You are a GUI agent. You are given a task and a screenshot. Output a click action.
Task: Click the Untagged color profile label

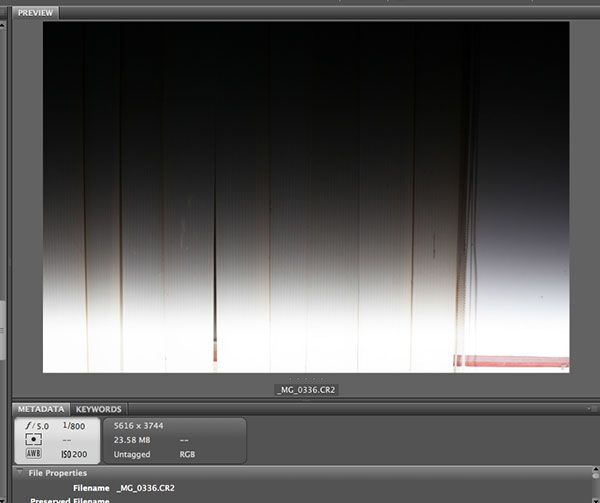132,453
